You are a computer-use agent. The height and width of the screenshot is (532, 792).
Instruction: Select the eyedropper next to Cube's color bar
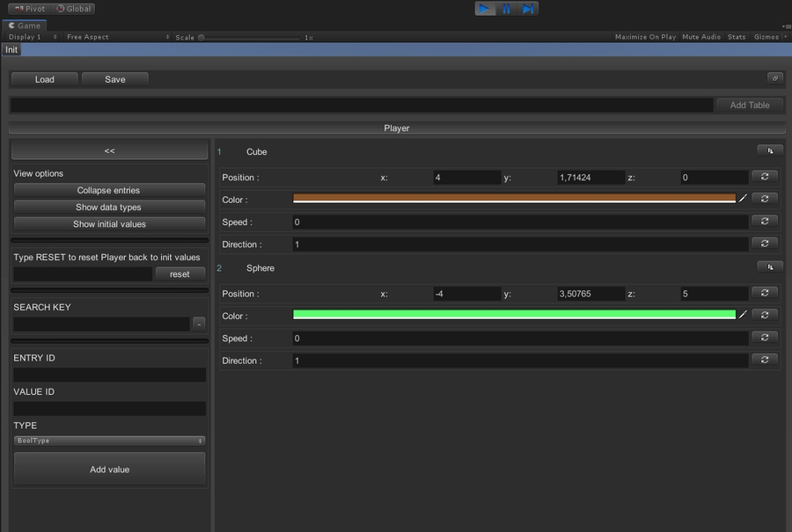(x=742, y=199)
